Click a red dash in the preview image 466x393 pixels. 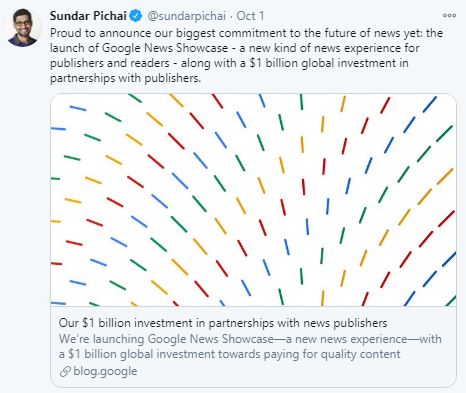(176, 141)
